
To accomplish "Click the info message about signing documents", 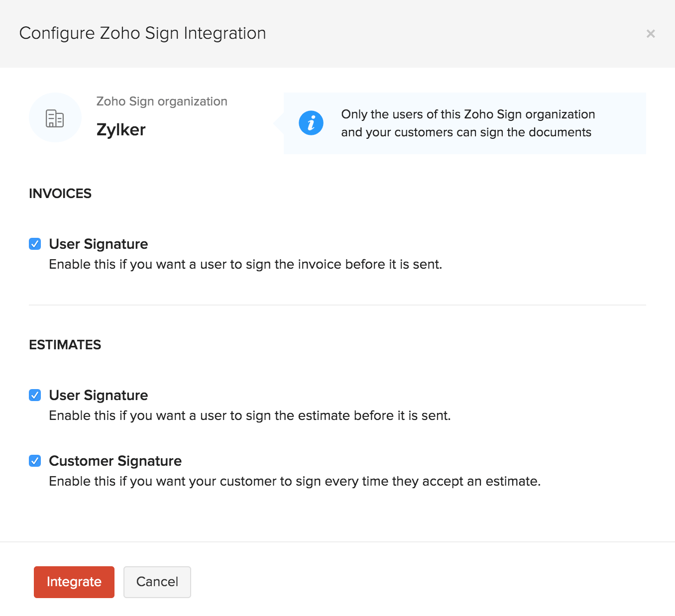I will click(468, 123).
